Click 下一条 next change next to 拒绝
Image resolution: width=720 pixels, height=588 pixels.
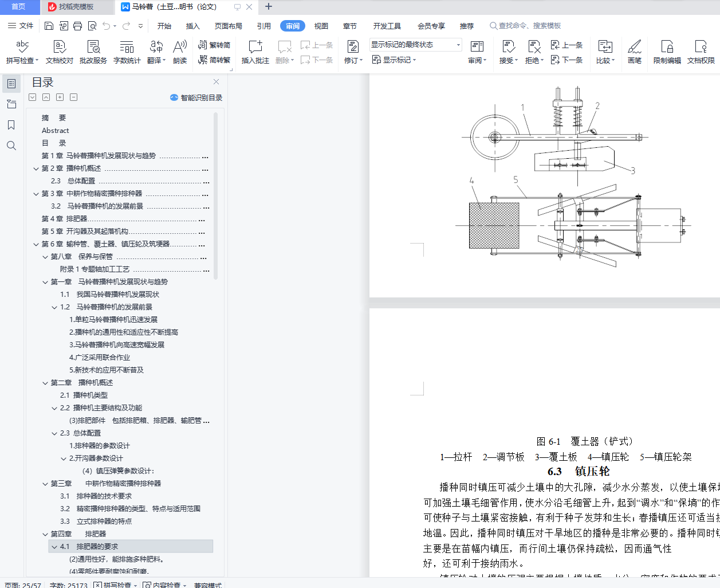[x=566, y=60]
